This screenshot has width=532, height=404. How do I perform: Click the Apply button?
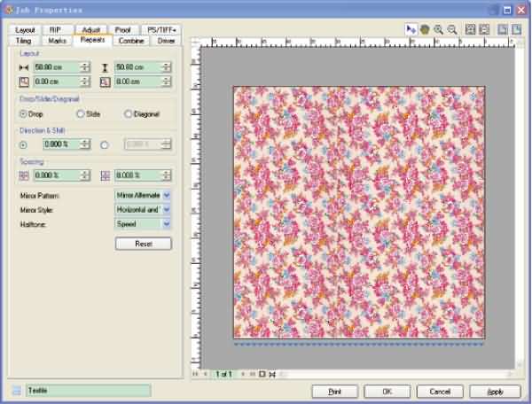point(496,391)
